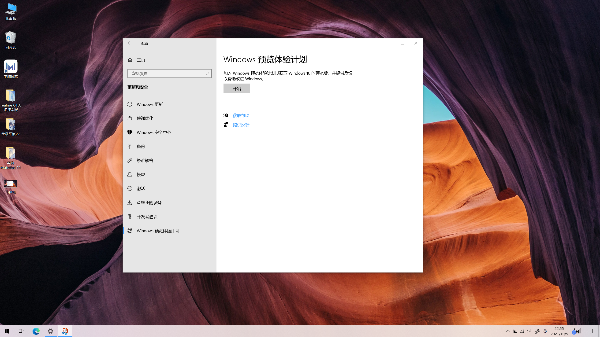Viewport: 600px width, 364px height.
Task: Click the 开发者选项 tools icon
Action: click(x=130, y=217)
